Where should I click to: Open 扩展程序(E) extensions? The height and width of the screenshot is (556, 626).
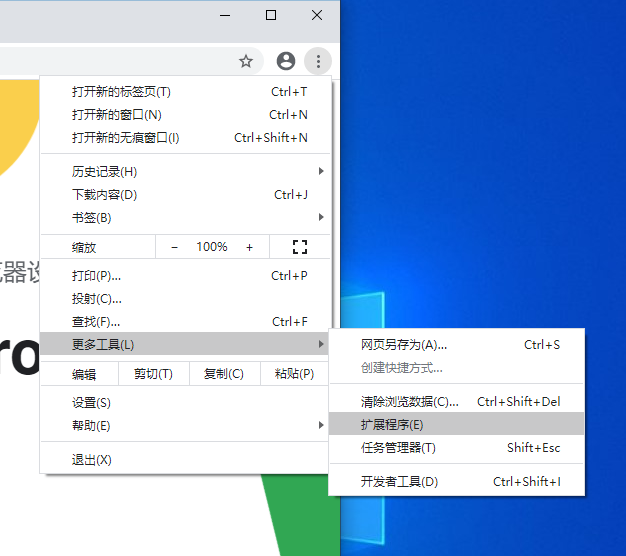pyautogui.click(x=456, y=424)
